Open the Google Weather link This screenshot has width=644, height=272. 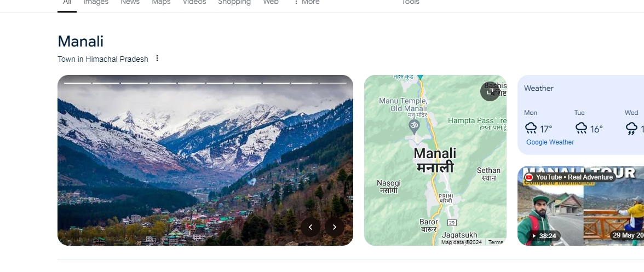(550, 142)
